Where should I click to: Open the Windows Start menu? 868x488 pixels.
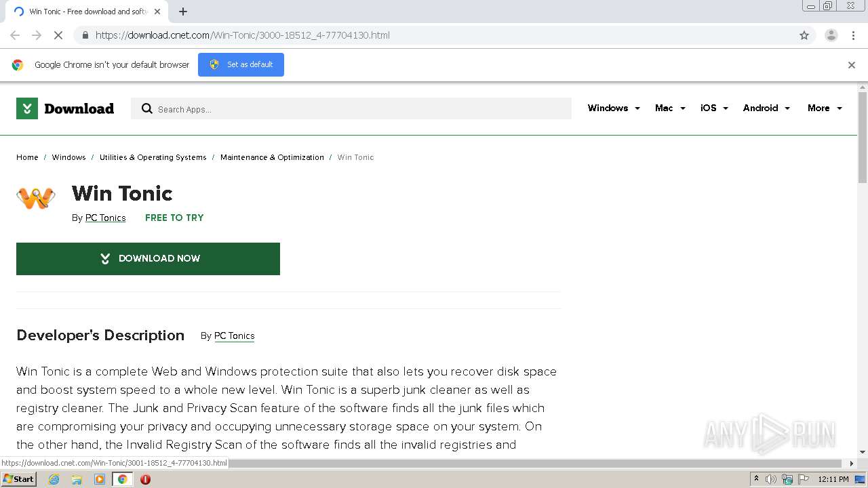[x=18, y=479]
